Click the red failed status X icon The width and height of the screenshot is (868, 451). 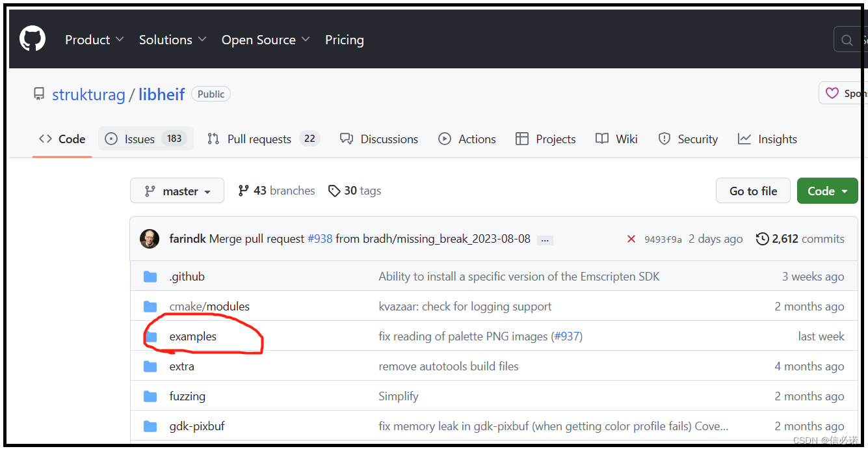click(x=631, y=239)
